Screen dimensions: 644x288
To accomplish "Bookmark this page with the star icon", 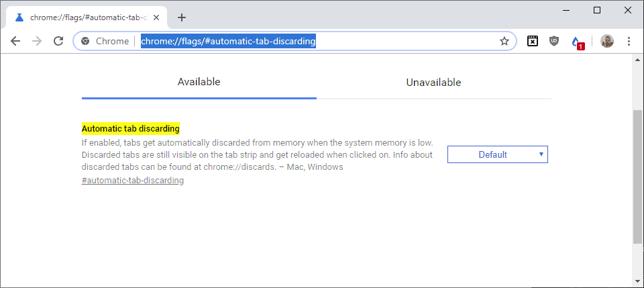I will coord(504,41).
